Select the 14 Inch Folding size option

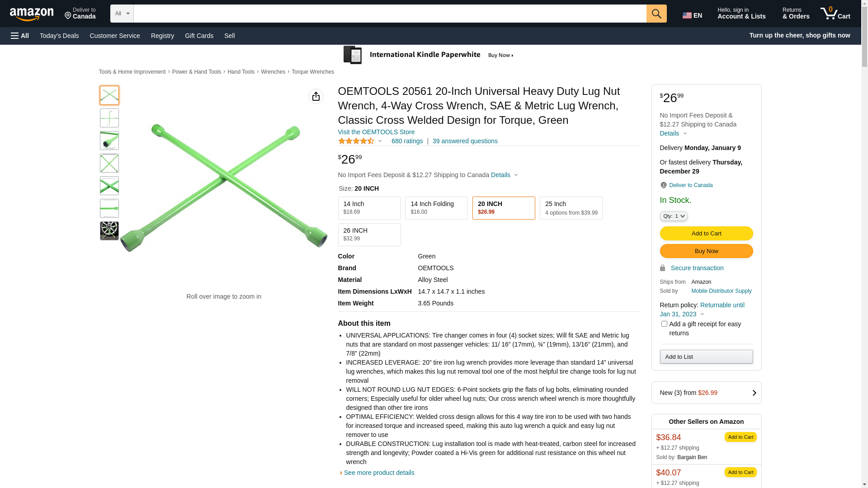tap(436, 208)
